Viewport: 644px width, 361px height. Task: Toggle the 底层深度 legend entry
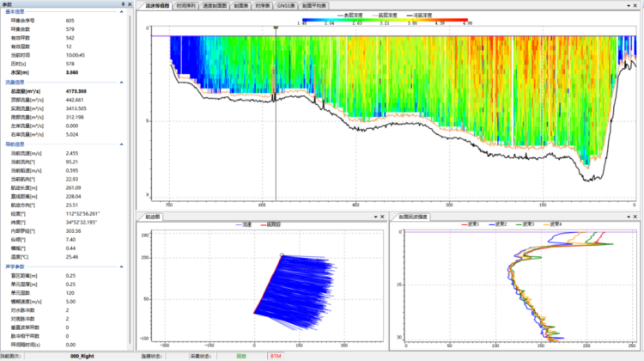point(385,15)
